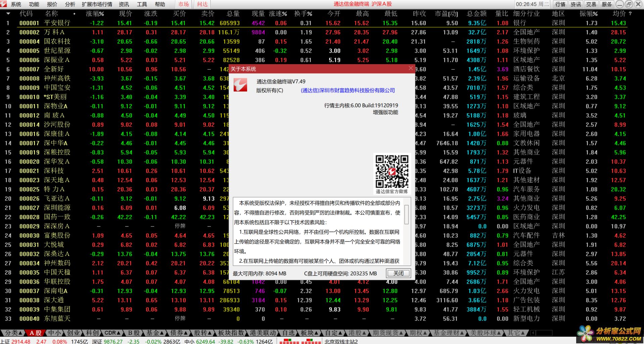This screenshot has width=644, height=344.
Task: Click the red logo icon in the about dialog
Action: tap(240, 85)
